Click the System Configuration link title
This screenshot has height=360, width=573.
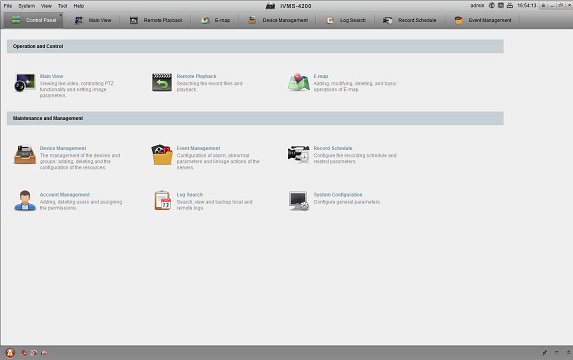point(338,194)
